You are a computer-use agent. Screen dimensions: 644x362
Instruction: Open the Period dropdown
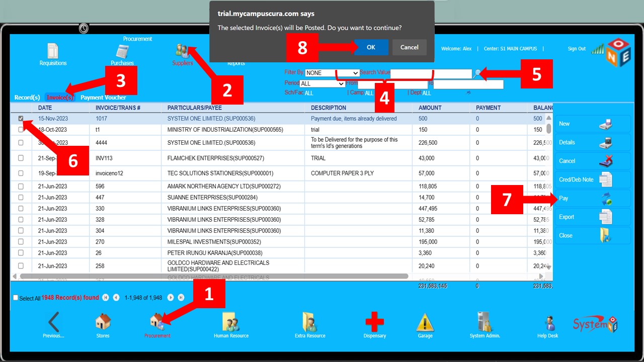[322, 83]
